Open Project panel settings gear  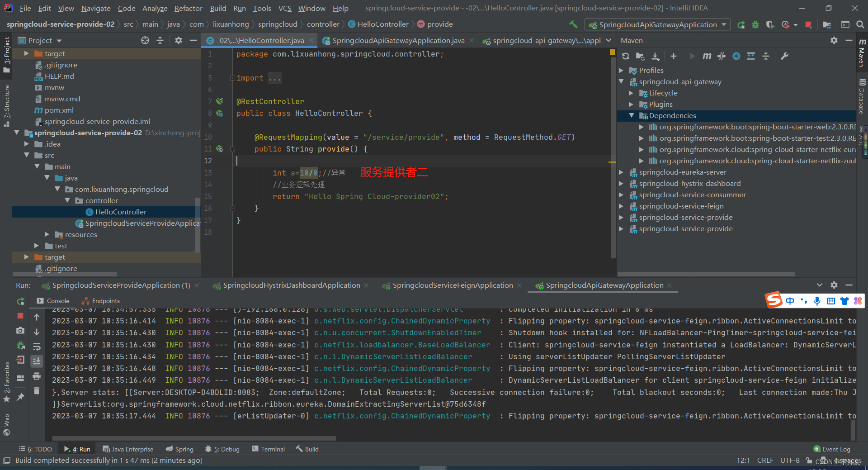[179, 40]
